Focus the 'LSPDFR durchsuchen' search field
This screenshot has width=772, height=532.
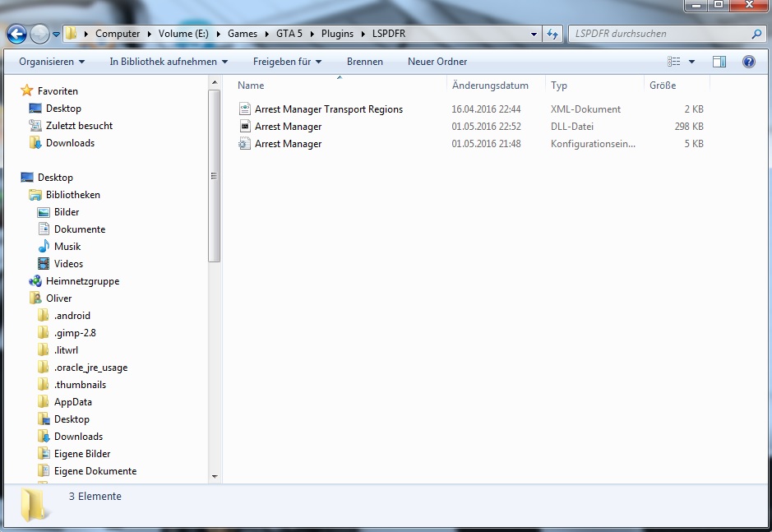click(x=659, y=34)
